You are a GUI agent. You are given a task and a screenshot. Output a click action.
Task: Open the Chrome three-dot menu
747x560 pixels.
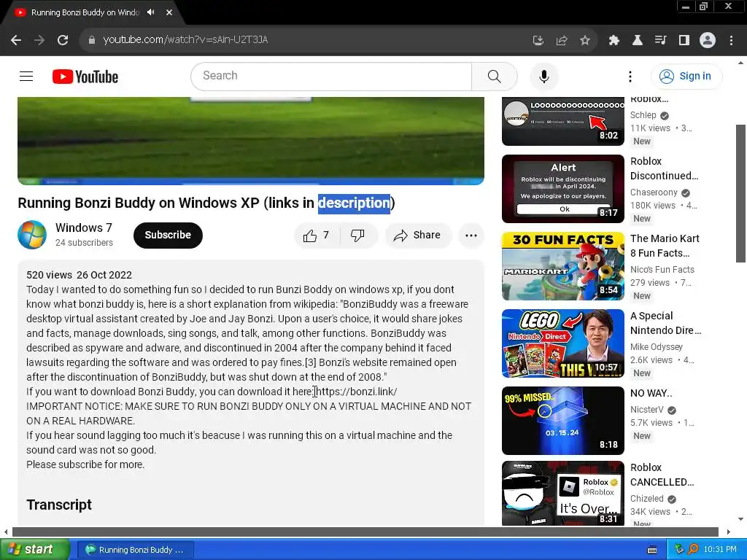coord(731,41)
